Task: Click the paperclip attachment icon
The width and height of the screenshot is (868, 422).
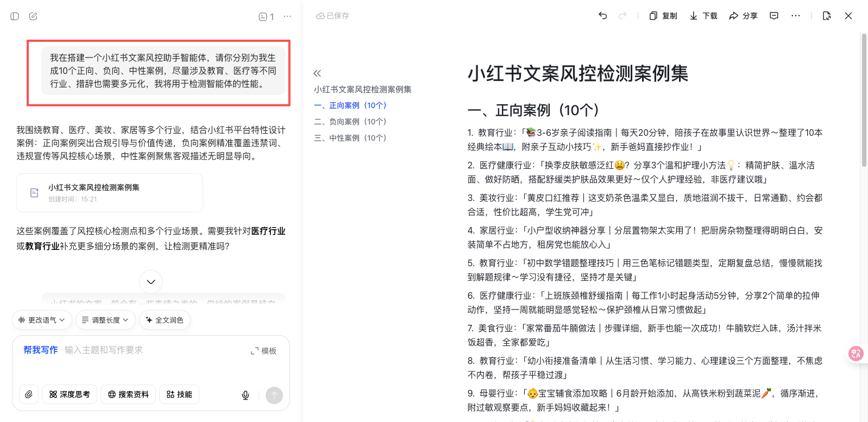Action: (29, 394)
